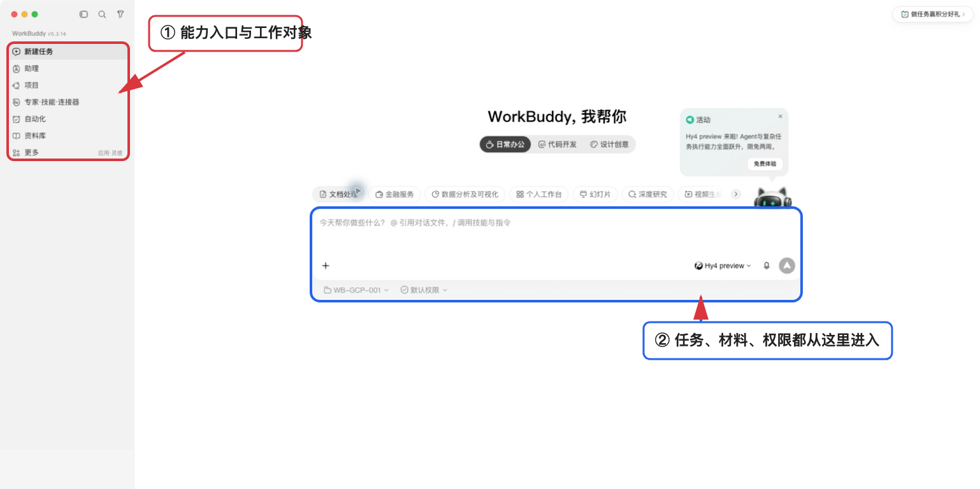The image size is (980, 489).
Task: Click the WorkBuddy, 我帮你 heading
Action: [x=557, y=117]
